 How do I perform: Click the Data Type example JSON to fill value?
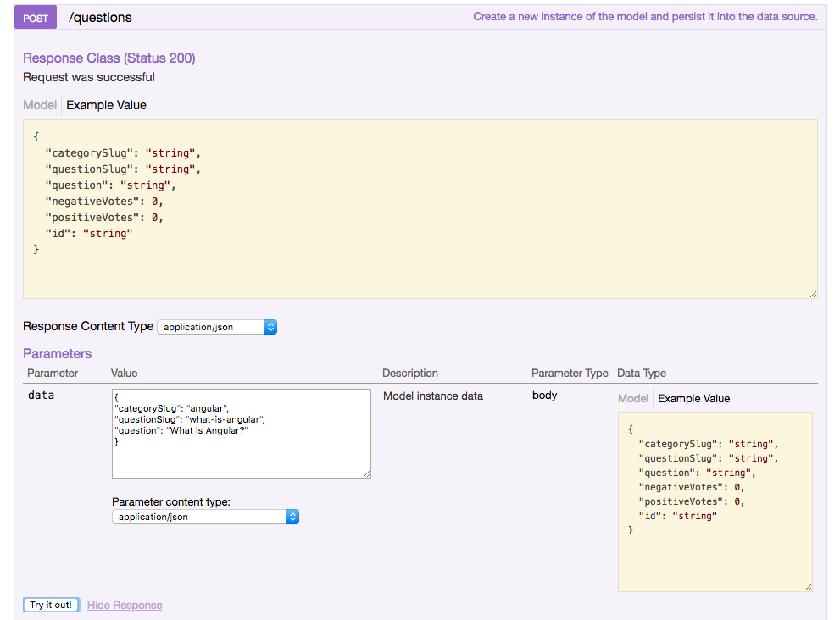[715, 501]
